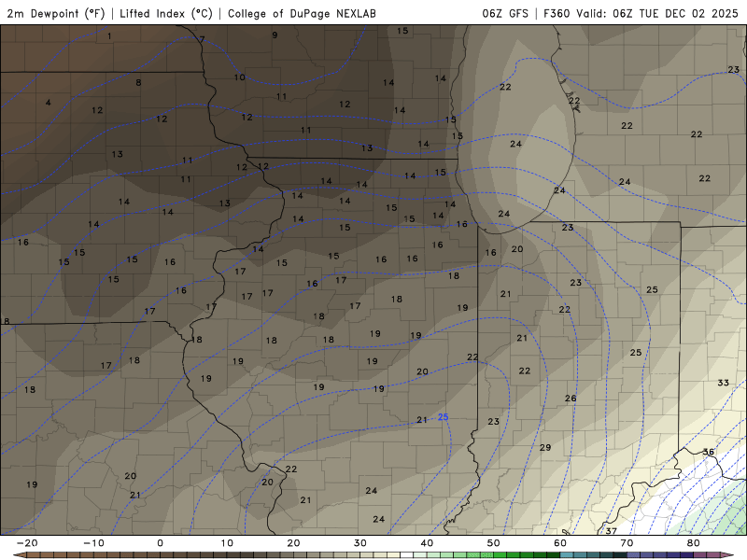Click the blue-colored "25" label

pos(443,417)
